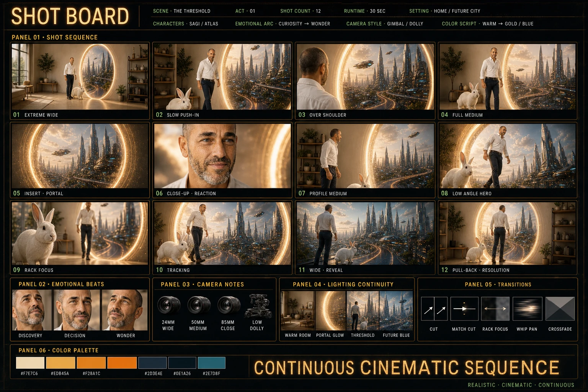Select shot 08 Low Angle Hero thumbnail
The height and width of the screenshot is (392, 588).
tap(508, 156)
